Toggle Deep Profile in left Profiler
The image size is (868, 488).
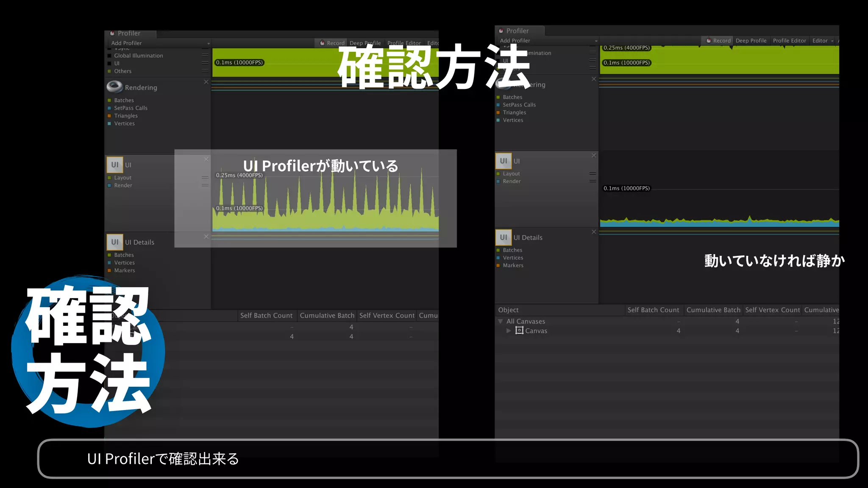click(x=365, y=43)
